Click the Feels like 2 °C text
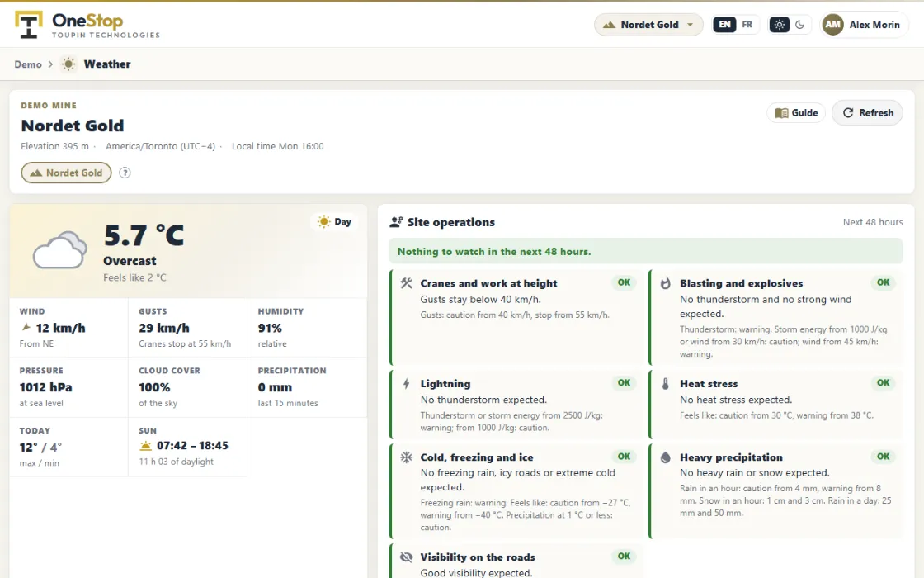The image size is (924, 578). click(134, 277)
